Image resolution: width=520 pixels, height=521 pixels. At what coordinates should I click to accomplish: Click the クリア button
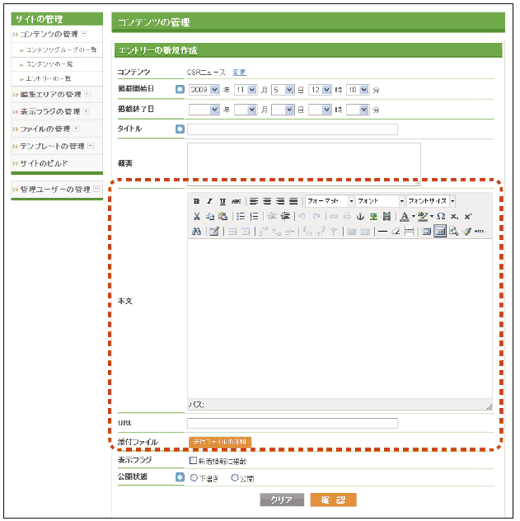[x=282, y=500]
